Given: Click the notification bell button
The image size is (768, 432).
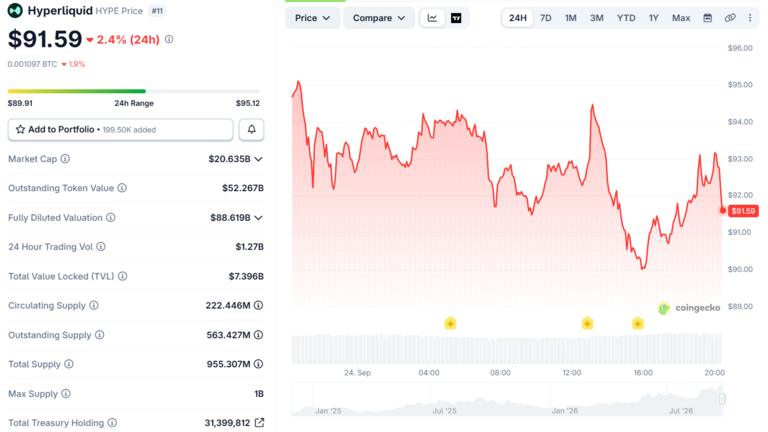Looking at the screenshot, I should coord(251,129).
